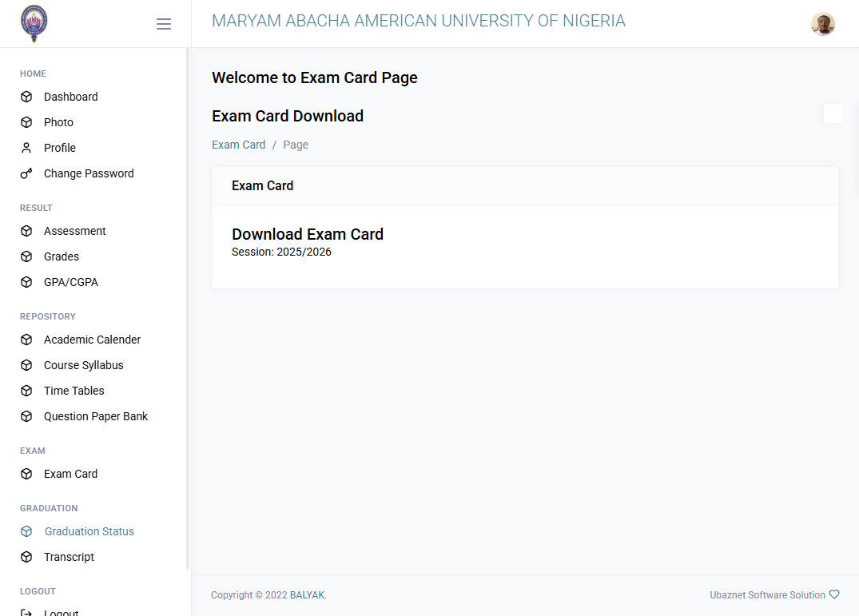859x616 pixels.
Task: Click the GPA/CGPA cube icon
Action: [26, 282]
